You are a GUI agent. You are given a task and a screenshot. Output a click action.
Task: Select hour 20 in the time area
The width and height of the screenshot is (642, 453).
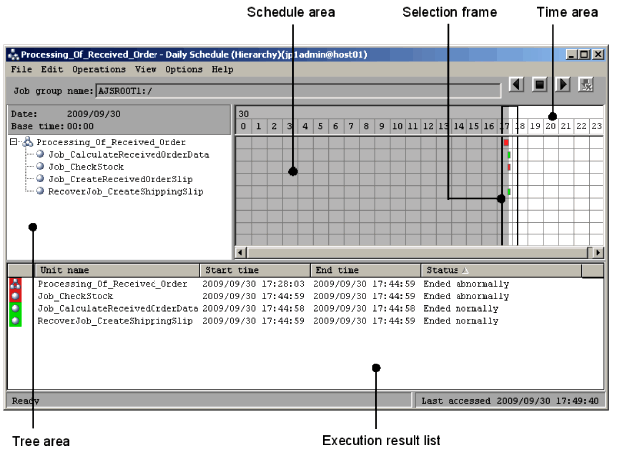(550, 126)
